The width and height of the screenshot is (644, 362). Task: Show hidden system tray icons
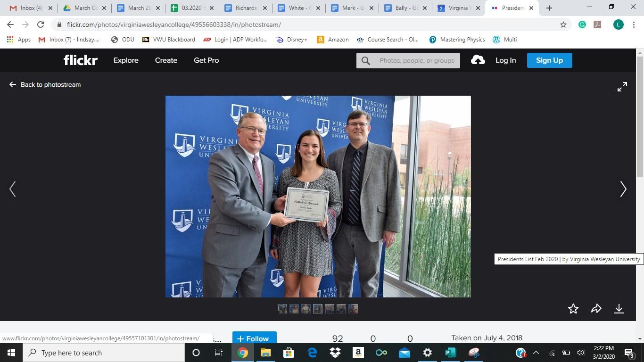[536, 353]
